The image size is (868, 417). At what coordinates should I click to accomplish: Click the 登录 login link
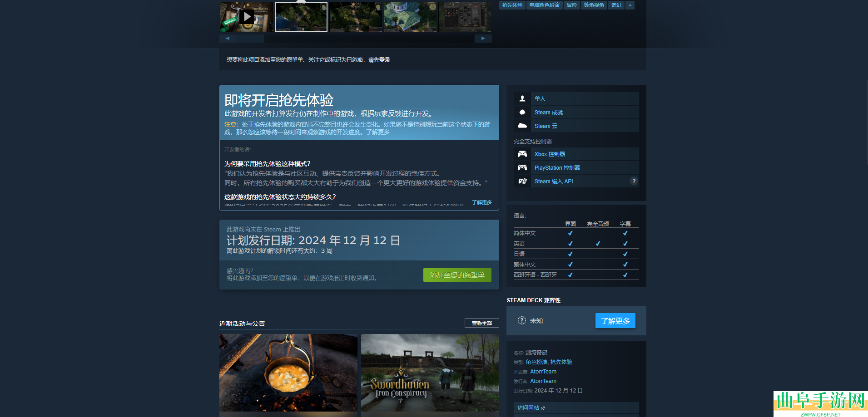click(x=385, y=60)
